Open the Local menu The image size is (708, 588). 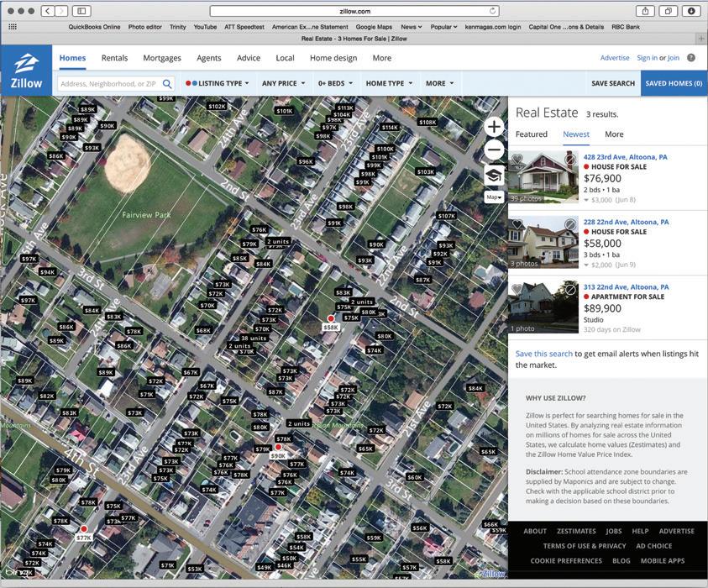click(x=285, y=58)
